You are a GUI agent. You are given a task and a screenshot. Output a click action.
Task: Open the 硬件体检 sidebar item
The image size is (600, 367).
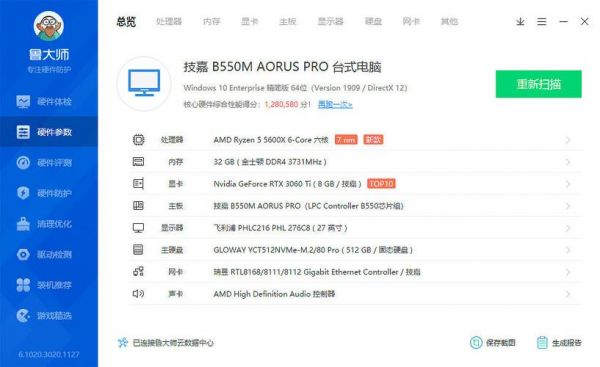click(49, 101)
